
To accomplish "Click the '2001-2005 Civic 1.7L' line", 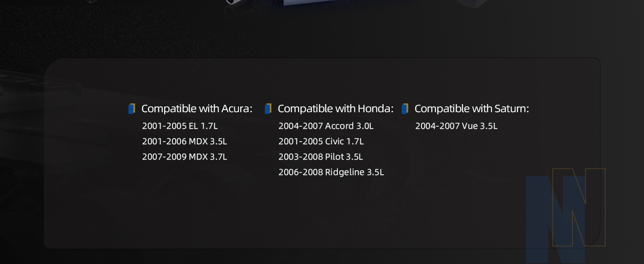I will pos(321,142).
